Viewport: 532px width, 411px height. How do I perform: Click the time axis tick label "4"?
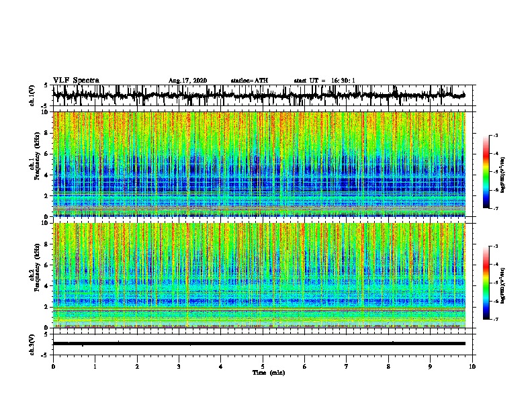(x=220, y=367)
